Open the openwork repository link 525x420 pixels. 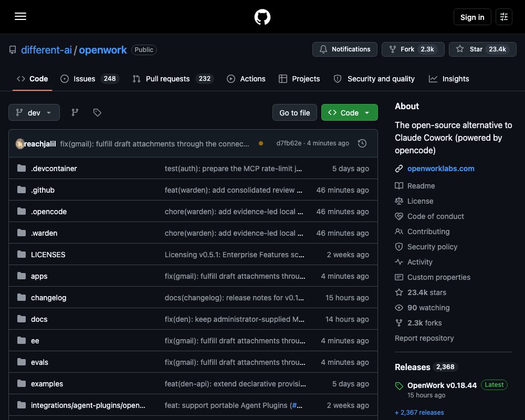103,50
